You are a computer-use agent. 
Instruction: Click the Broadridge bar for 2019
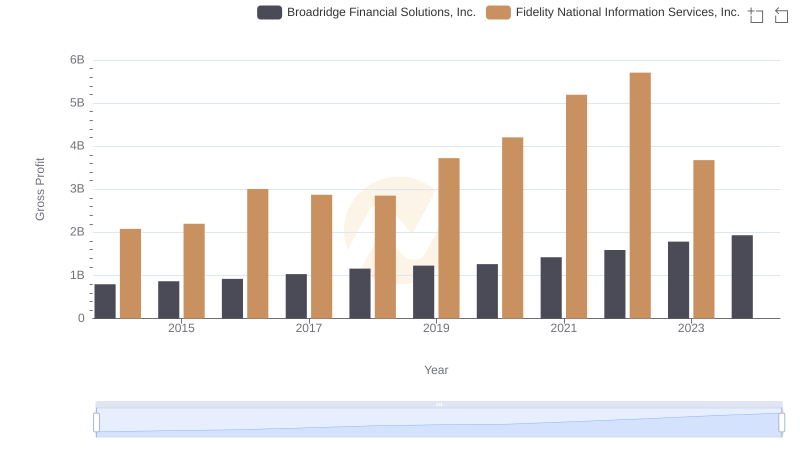423,292
